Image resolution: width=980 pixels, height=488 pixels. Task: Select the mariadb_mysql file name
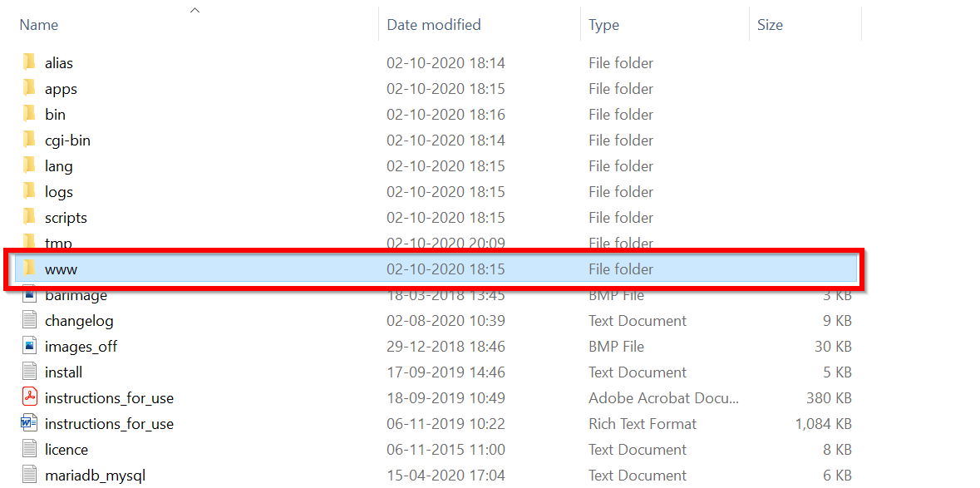pyautogui.click(x=95, y=476)
